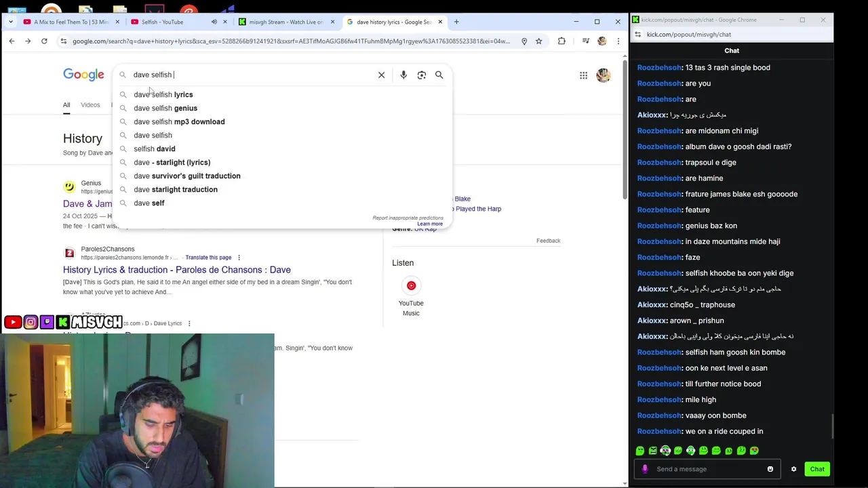This screenshot has height=488, width=868.
Task: Mute the Selfish - YouTube tab audio
Action: 214,22
